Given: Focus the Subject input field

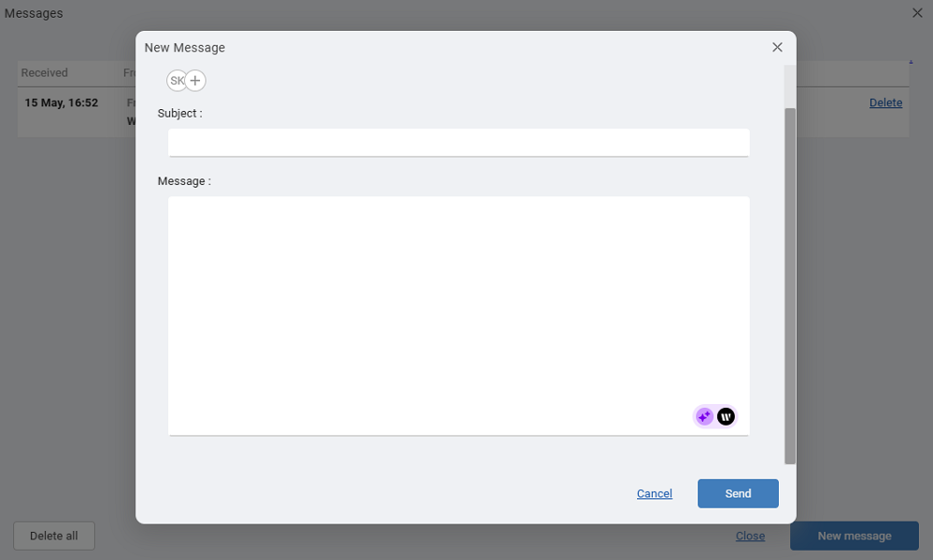Looking at the screenshot, I should 459,143.
